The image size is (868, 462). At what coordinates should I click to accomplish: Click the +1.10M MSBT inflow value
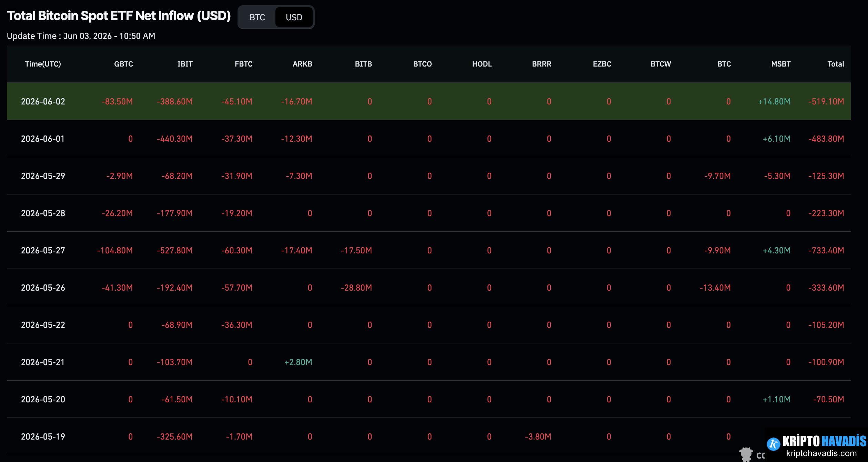pyautogui.click(x=777, y=399)
